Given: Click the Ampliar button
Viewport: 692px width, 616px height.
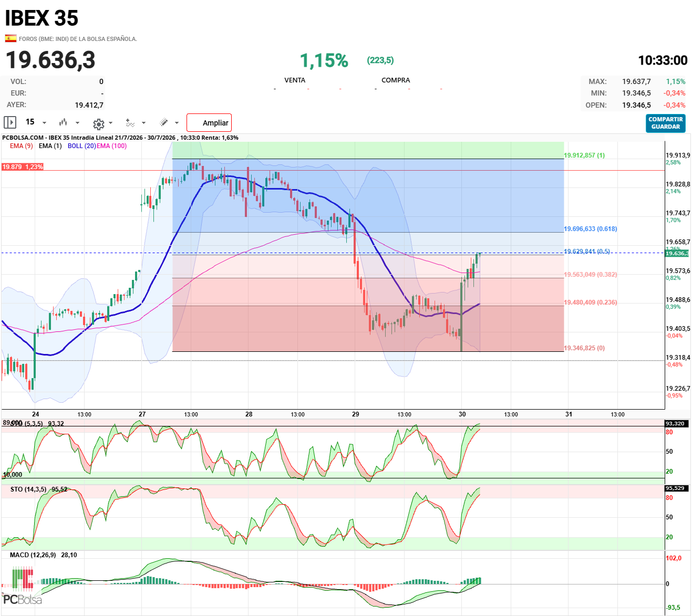Looking at the screenshot, I should click(209, 123).
